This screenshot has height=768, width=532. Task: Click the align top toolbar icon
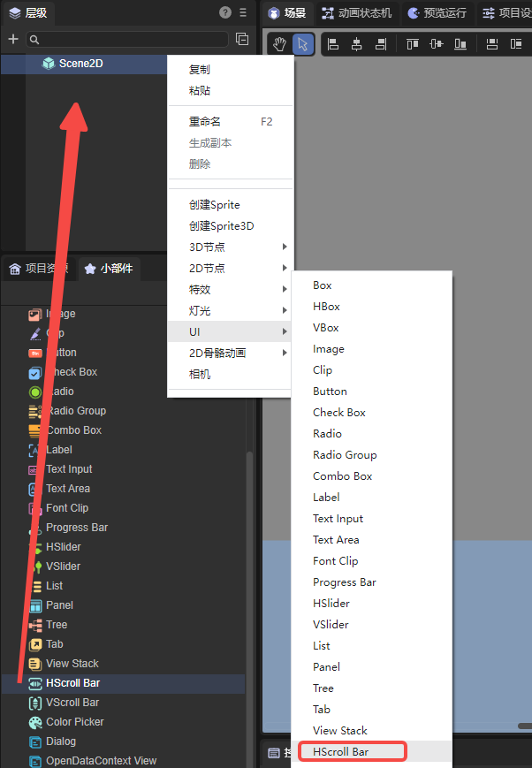tap(413, 44)
